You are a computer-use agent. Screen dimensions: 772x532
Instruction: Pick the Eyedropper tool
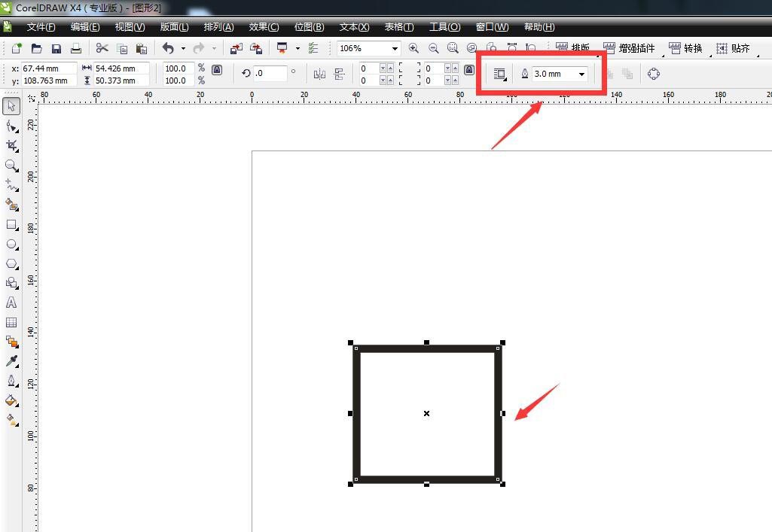tap(11, 361)
